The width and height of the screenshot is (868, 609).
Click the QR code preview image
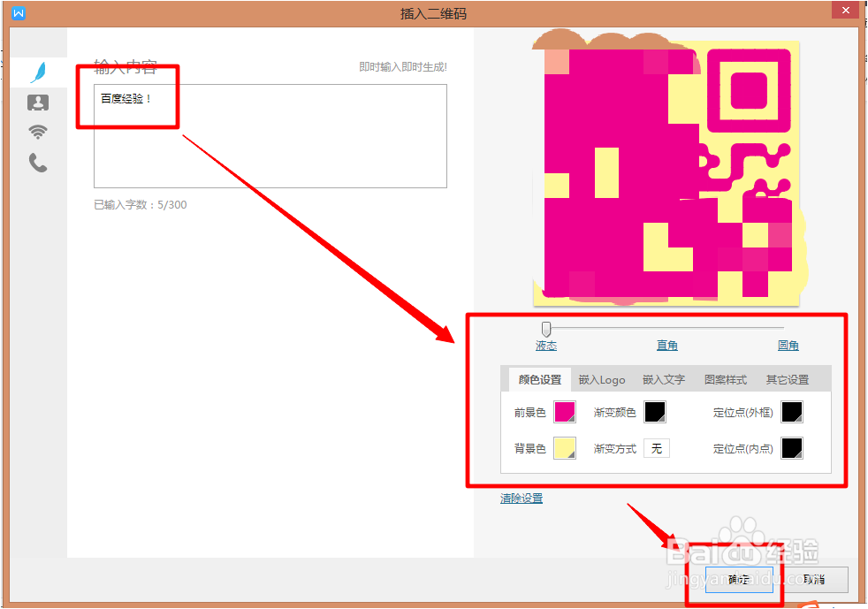point(666,172)
